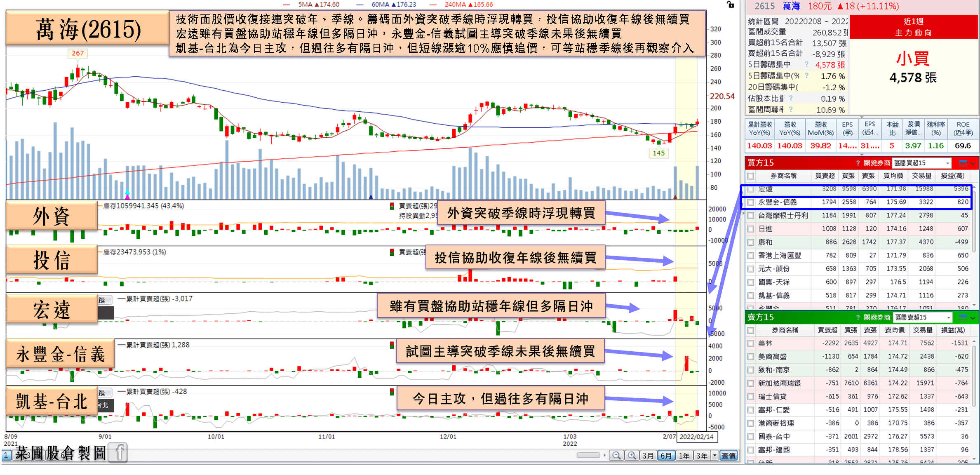Click the unlock padlock icon above chart

pyautogui.click(x=730, y=5)
